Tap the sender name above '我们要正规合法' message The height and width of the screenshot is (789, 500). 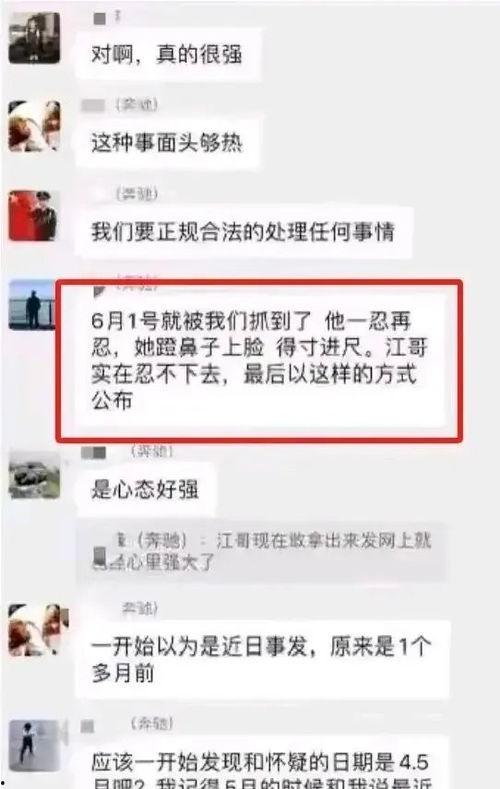coord(136,194)
